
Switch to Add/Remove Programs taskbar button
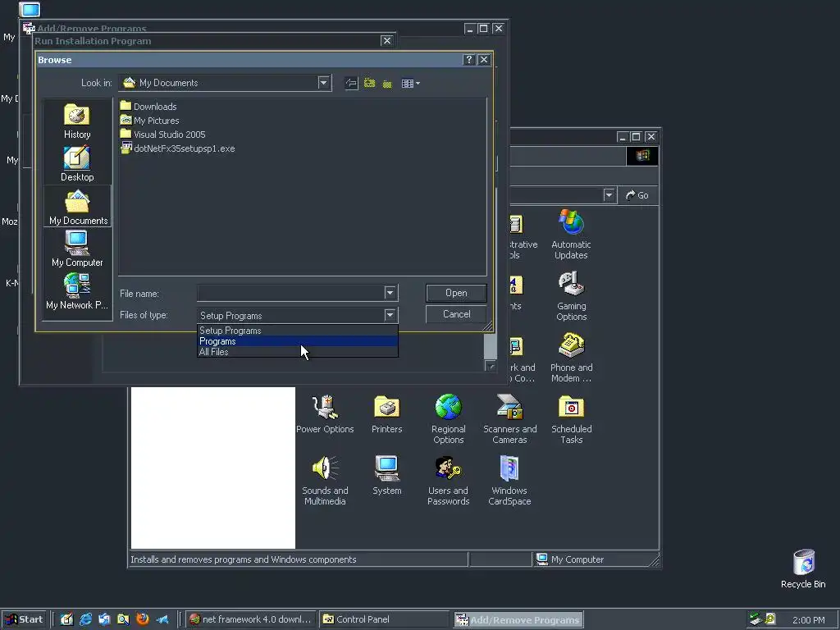(518, 620)
